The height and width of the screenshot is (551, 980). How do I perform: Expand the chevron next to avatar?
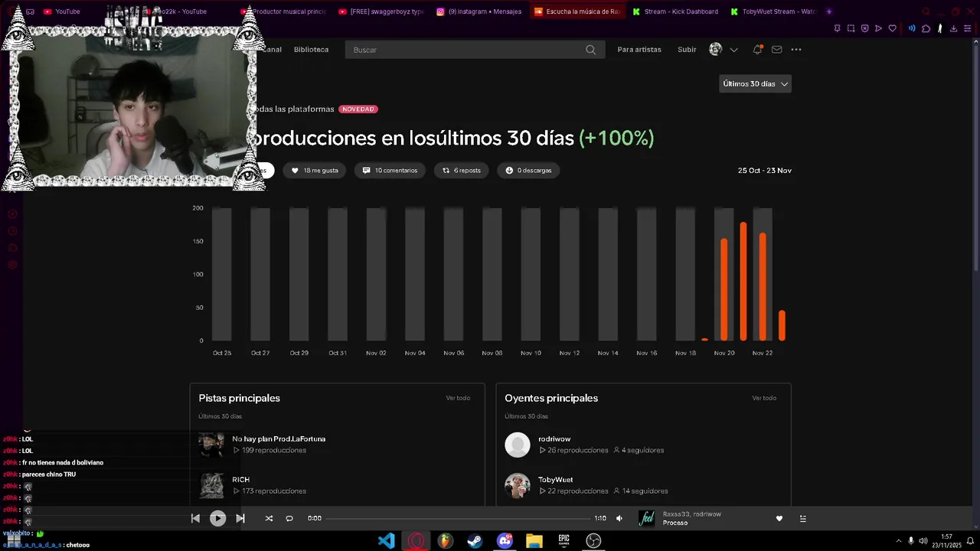(x=733, y=50)
